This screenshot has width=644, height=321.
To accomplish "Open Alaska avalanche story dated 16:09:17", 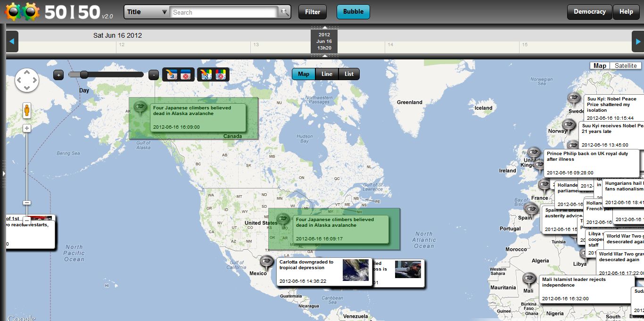I will tap(341, 229).
